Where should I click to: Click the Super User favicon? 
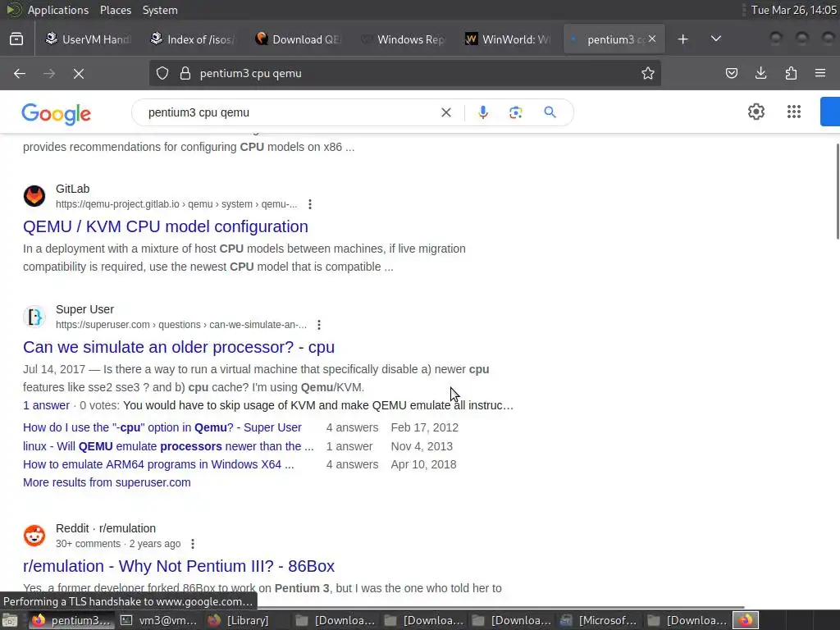point(34,317)
